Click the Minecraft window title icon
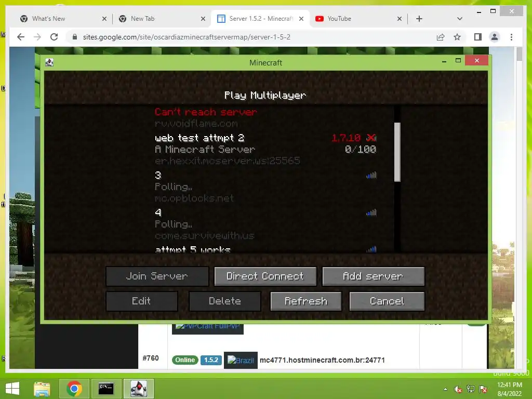This screenshot has height=399, width=532. pos(49,62)
